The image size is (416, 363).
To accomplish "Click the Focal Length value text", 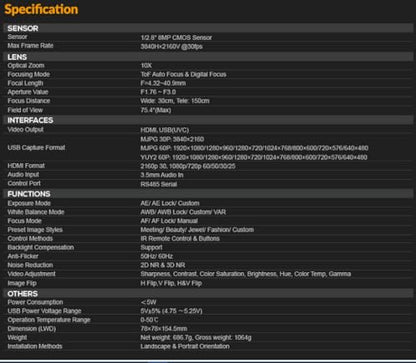I will (163, 83).
